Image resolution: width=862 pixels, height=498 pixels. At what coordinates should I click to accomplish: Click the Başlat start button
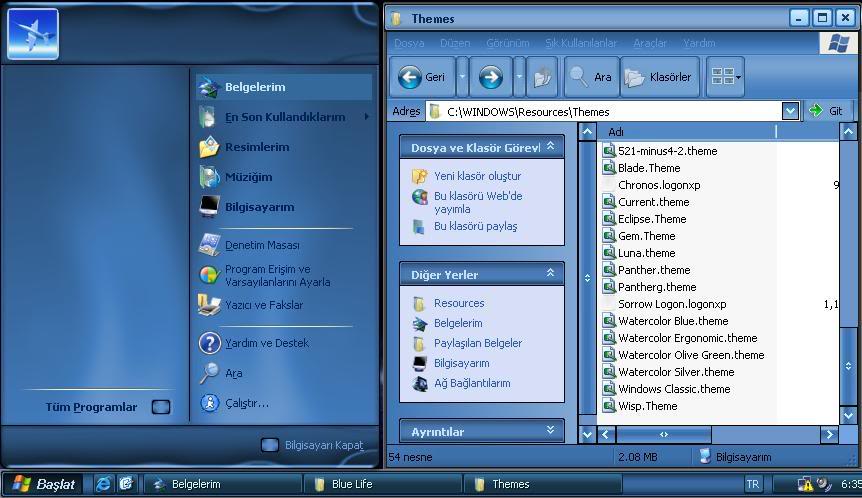(44, 484)
